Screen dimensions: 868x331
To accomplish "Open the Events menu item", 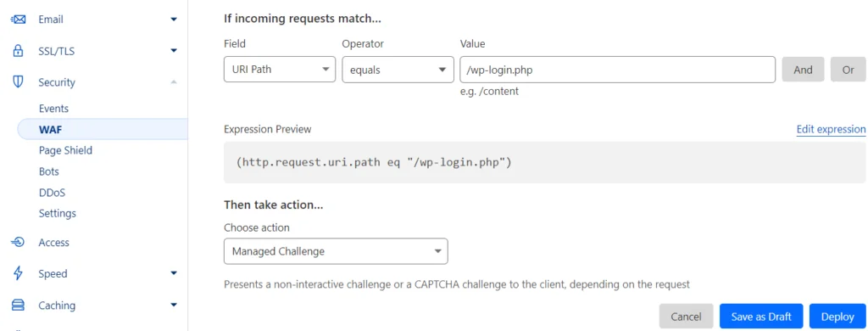I will pyautogui.click(x=53, y=109).
